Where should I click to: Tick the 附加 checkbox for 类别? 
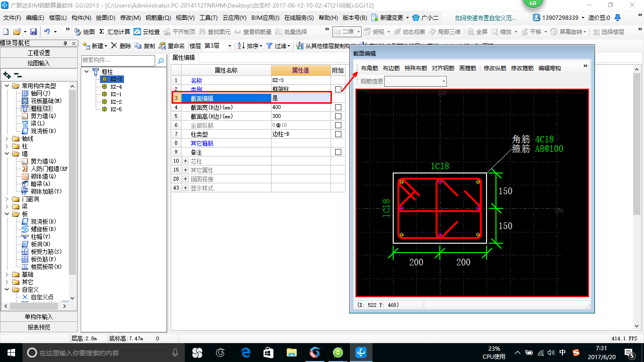tap(338, 89)
